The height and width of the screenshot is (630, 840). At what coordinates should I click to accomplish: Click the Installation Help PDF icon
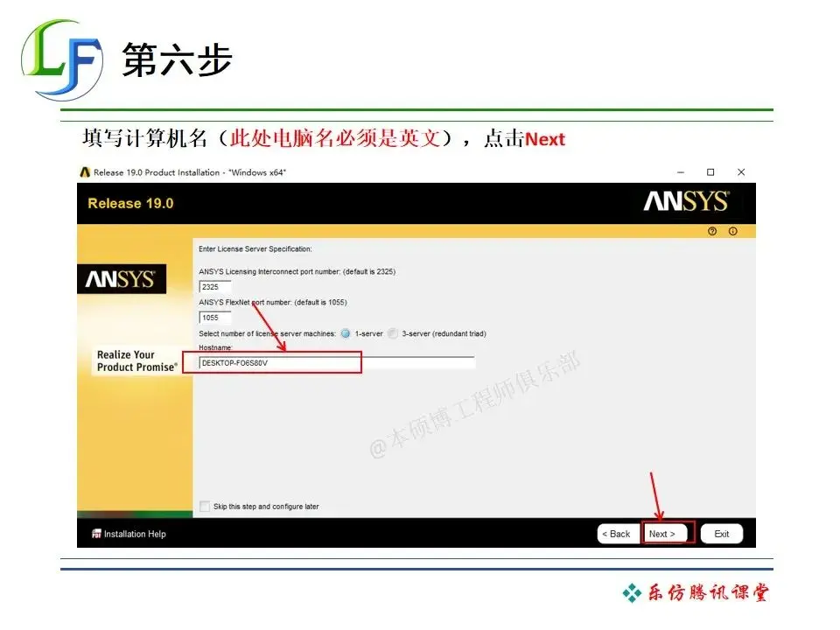pos(96,534)
